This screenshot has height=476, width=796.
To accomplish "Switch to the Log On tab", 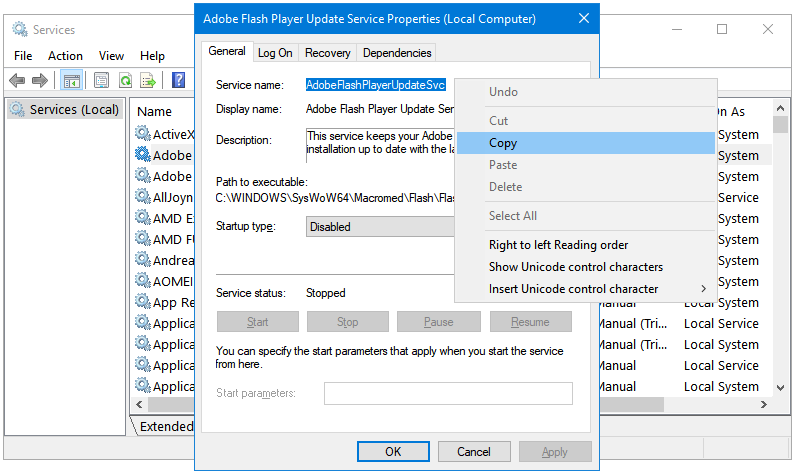I will (275, 53).
